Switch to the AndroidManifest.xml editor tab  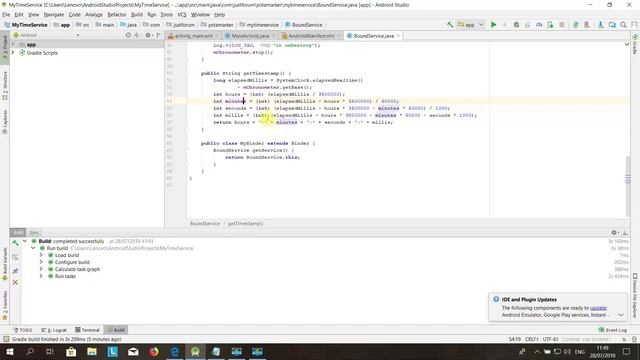click(311, 36)
